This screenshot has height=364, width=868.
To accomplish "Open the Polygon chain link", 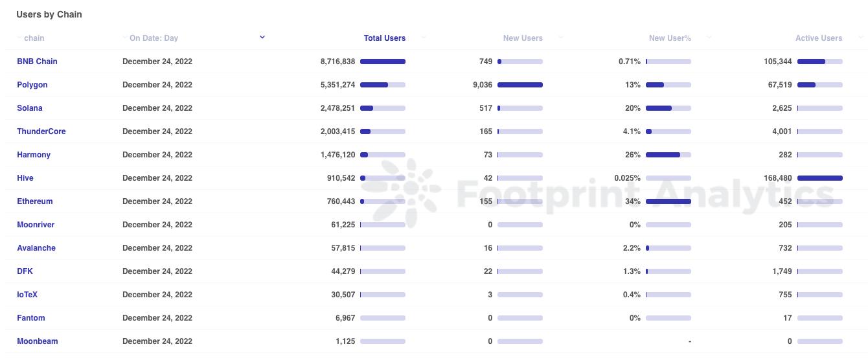I will pyautogui.click(x=32, y=85).
